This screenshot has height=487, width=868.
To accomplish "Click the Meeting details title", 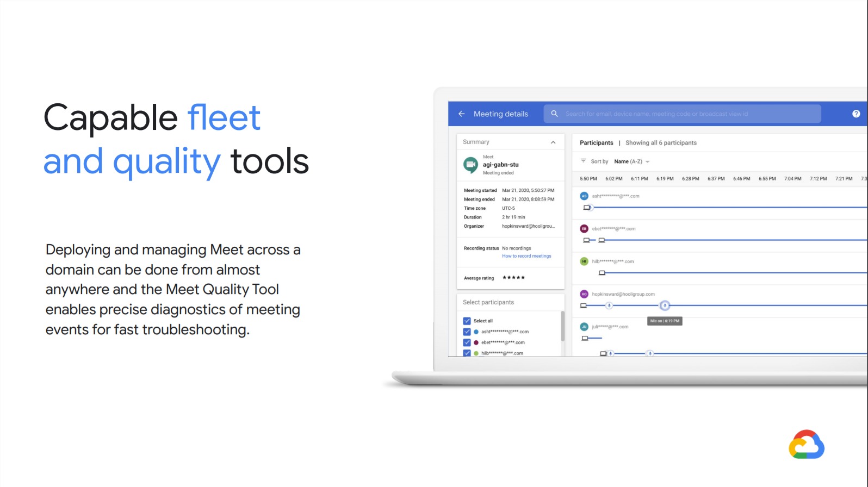I will coord(501,114).
